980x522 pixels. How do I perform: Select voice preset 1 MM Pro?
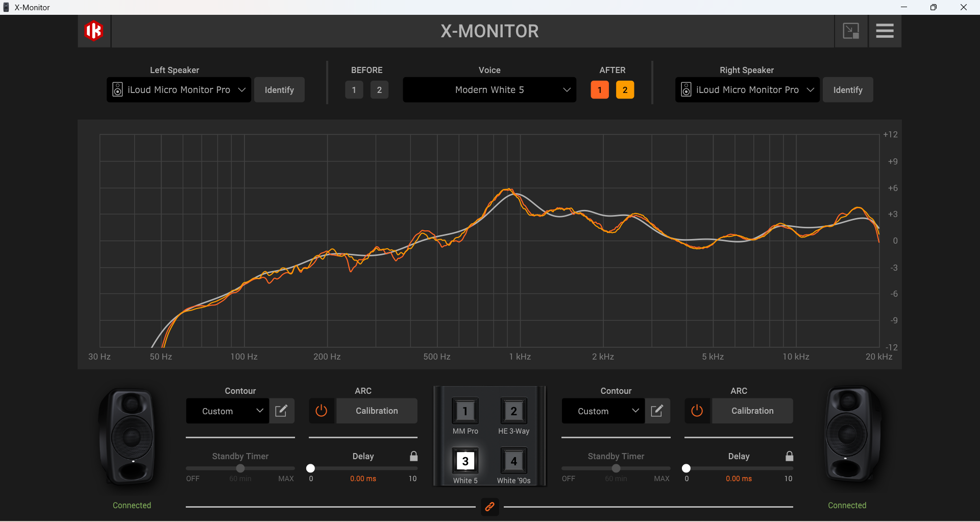[x=465, y=412]
